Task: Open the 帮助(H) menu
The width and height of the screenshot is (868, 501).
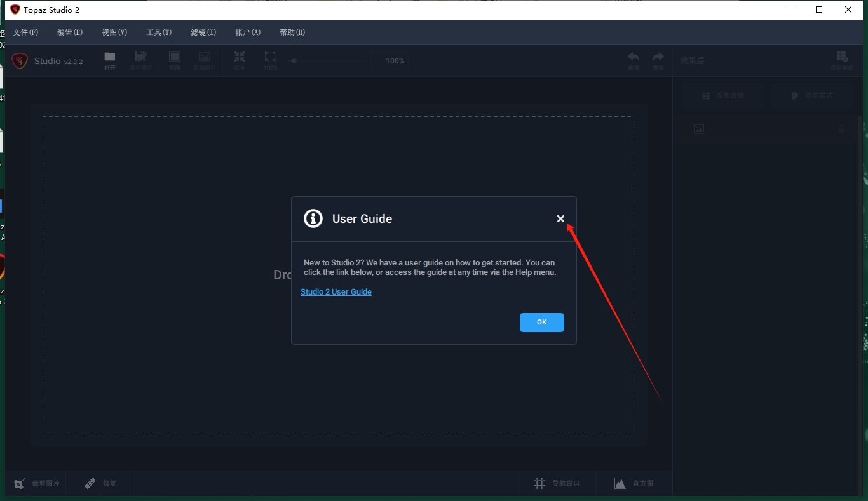Action: [x=292, y=32]
